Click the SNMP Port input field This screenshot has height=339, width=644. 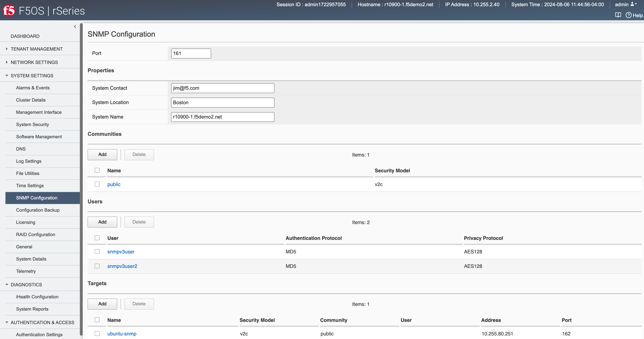191,53
